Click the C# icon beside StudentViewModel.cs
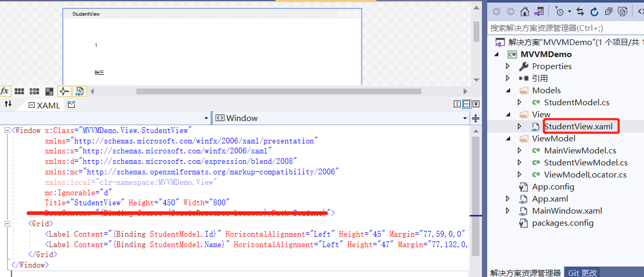Viewport: 644px width, 277px height. [536, 163]
